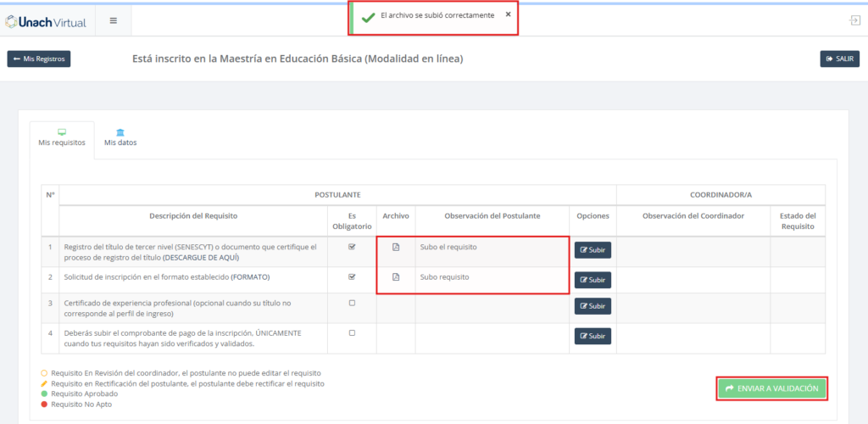Switch to the Mis datos tab
868x424 pixels.
coord(120,137)
